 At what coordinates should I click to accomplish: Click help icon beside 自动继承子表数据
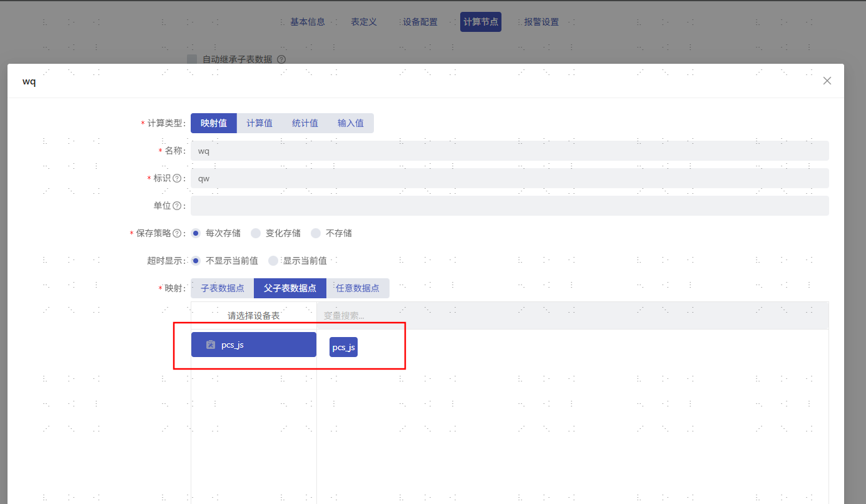281,59
